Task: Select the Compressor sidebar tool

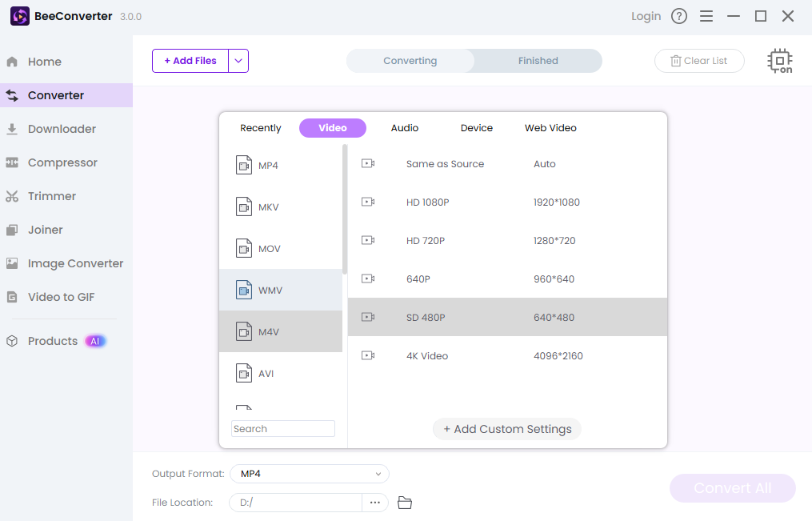Action: click(x=62, y=162)
